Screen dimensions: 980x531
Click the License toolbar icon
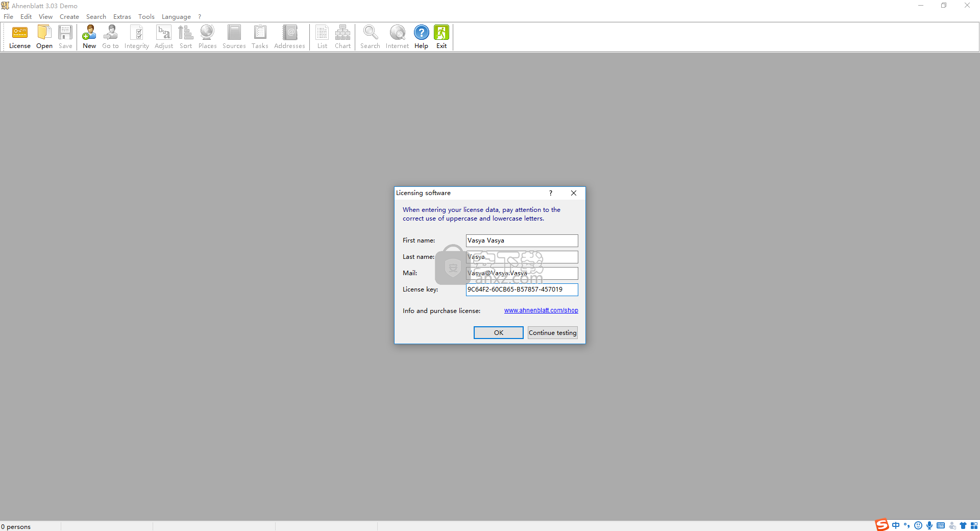(20, 37)
